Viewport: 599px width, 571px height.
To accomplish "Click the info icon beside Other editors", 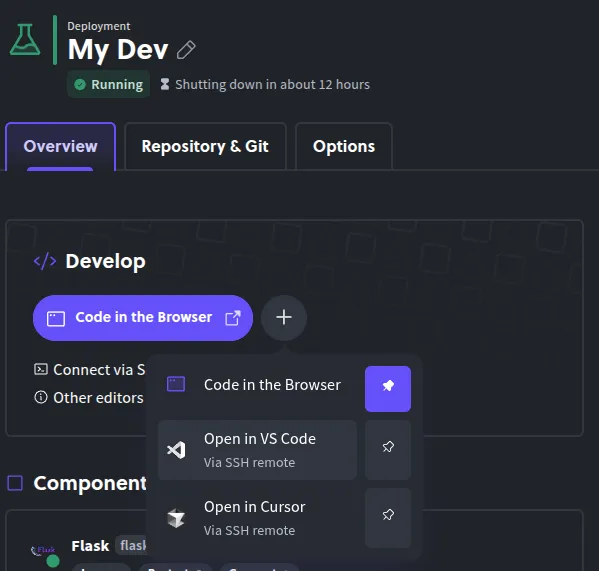I will 41,398.
